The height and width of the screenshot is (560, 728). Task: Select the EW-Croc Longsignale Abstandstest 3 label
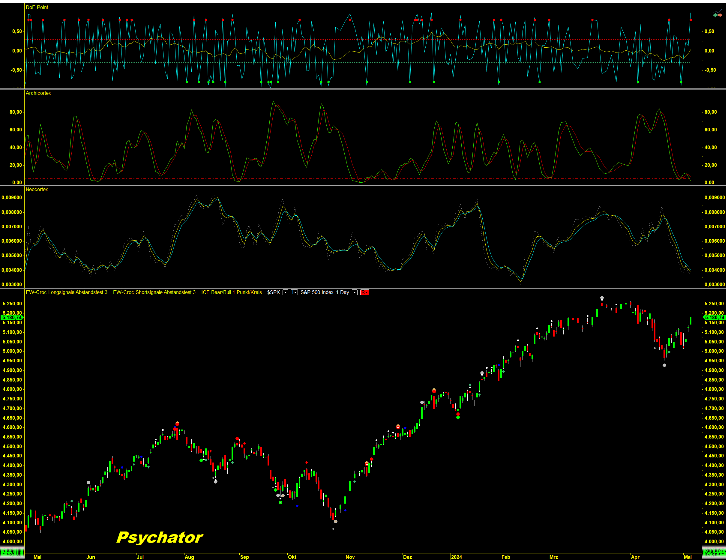66,292
